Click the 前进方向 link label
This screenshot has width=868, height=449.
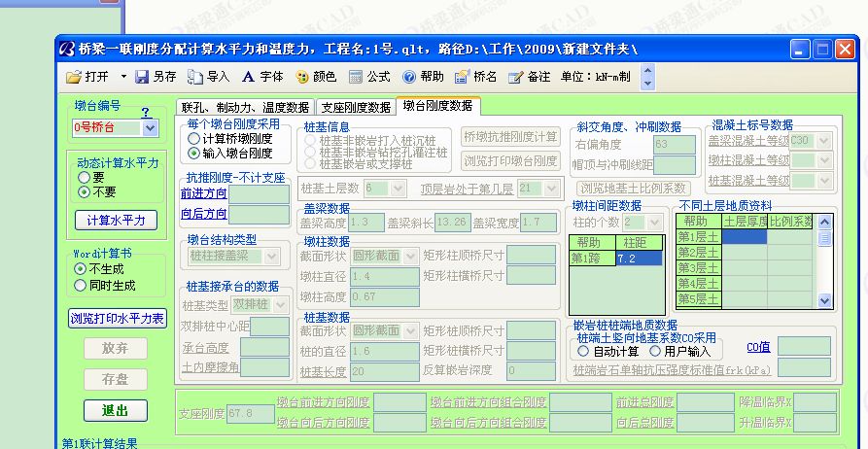204,193
